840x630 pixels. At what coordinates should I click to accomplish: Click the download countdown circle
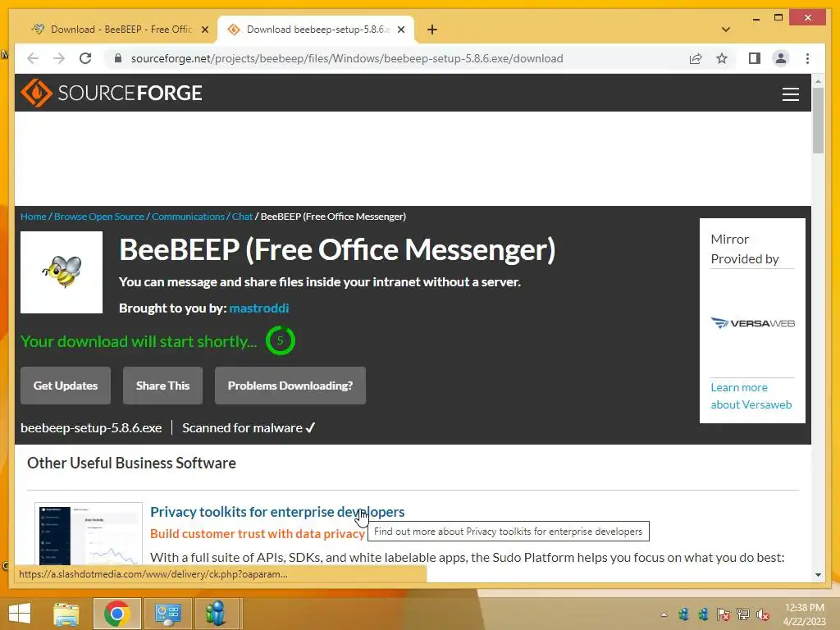(281, 340)
